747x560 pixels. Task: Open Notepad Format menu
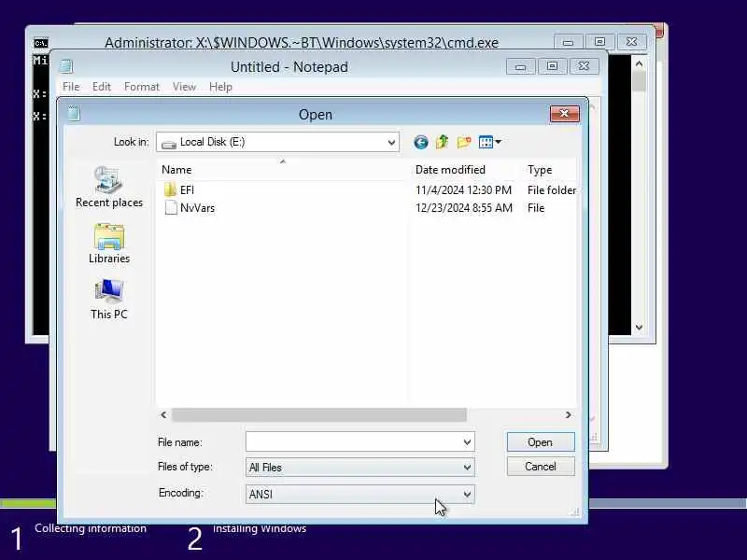[142, 87]
